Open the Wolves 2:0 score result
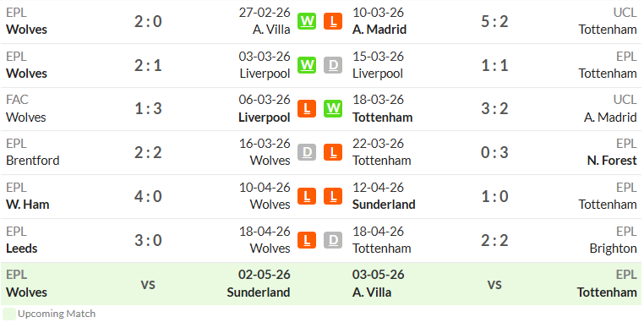The width and height of the screenshot is (644, 328). tap(148, 21)
